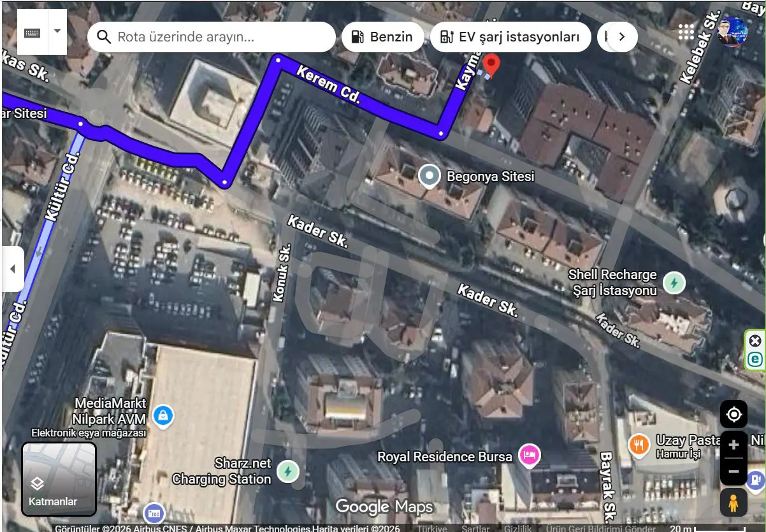The image size is (766, 532).
Task: Open the Royal Residence Bursa hotel marker
Action: pos(529,455)
